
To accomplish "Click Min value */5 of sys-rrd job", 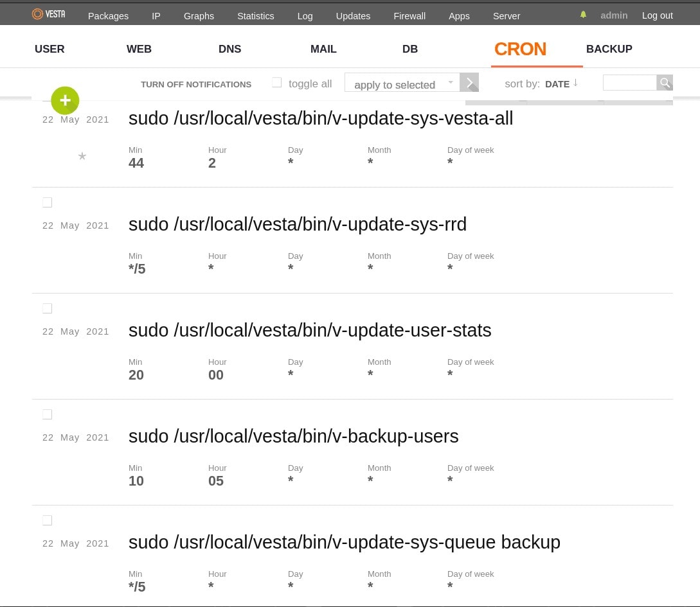I will click(137, 269).
